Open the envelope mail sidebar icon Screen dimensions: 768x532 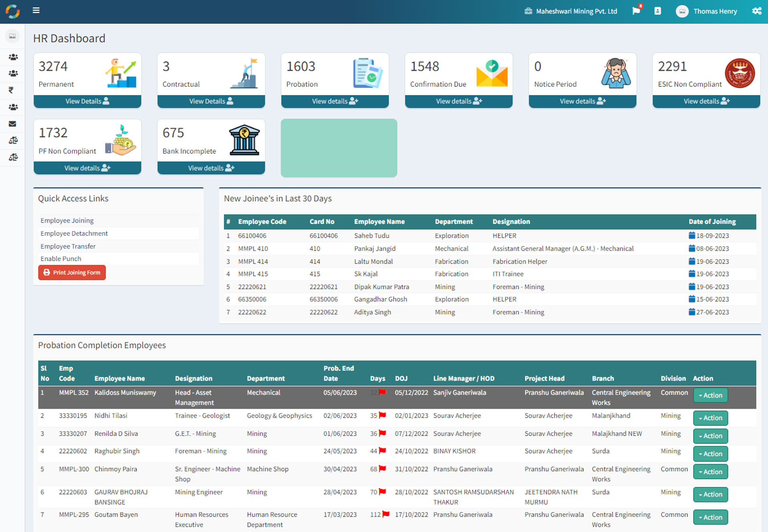point(12,124)
